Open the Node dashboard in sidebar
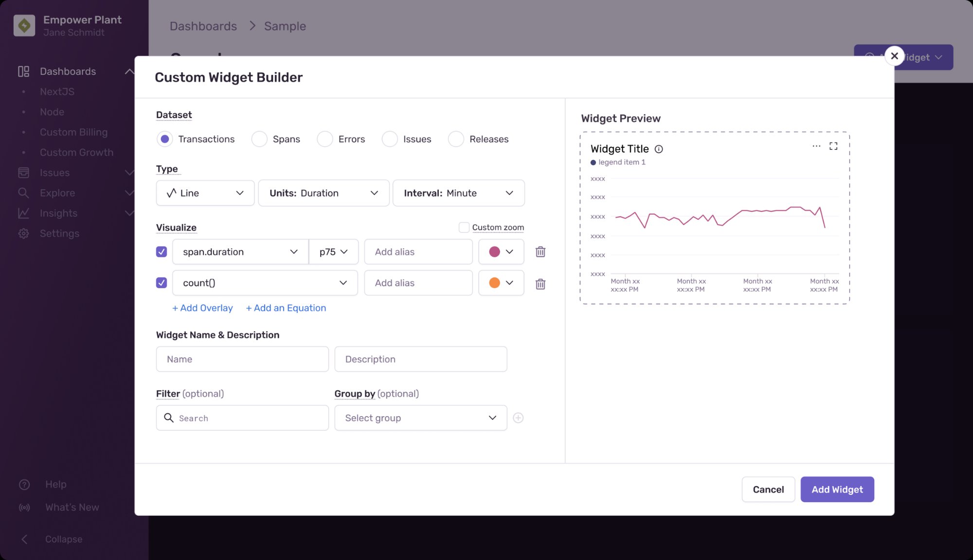Image resolution: width=973 pixels, height=560 pixels. [52, 112]
